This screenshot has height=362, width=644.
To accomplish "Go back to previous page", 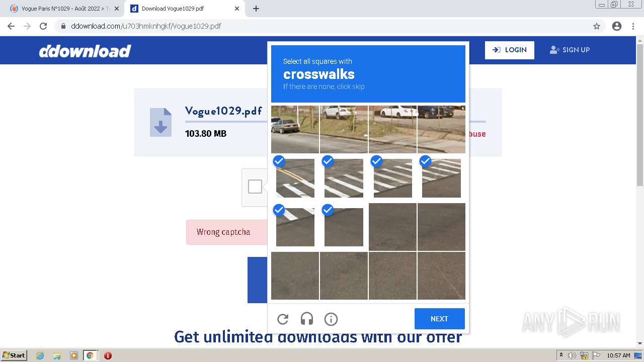I will tap(11, 26).
